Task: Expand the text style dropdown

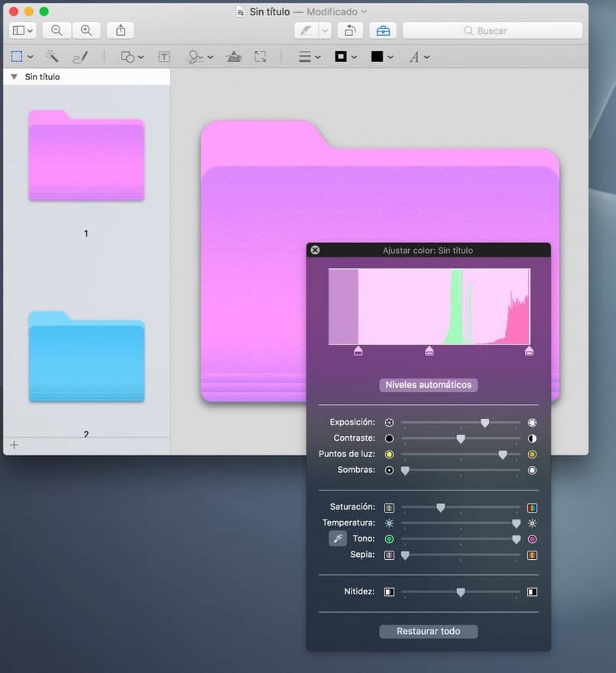Action: tap(419, 57)
